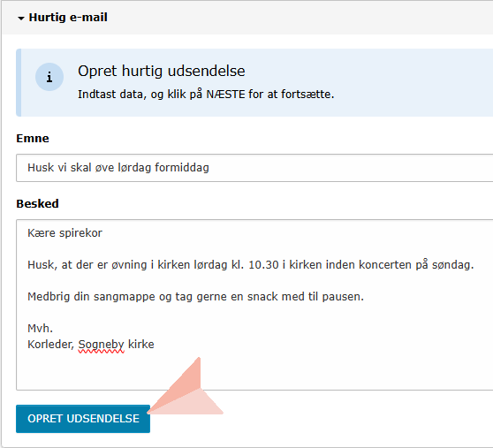Click the Medbrig din sangmappe sentence
The height and width of the screenshot is (448, 493).
pyautogui.click(x=195, y=297)
